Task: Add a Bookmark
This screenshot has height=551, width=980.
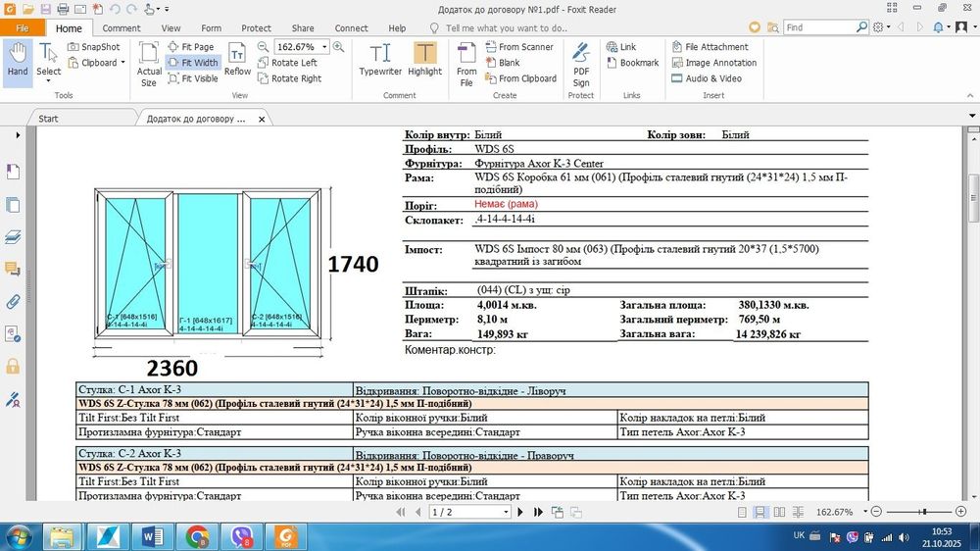Action: (x=632, y=63)
